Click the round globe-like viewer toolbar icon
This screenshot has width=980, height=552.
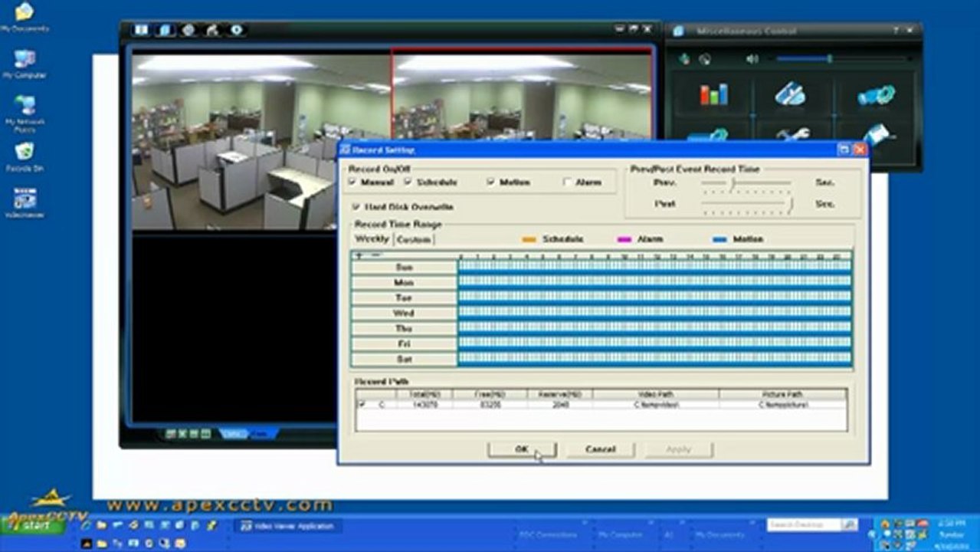pyautogui.click(x=188, y=30)
